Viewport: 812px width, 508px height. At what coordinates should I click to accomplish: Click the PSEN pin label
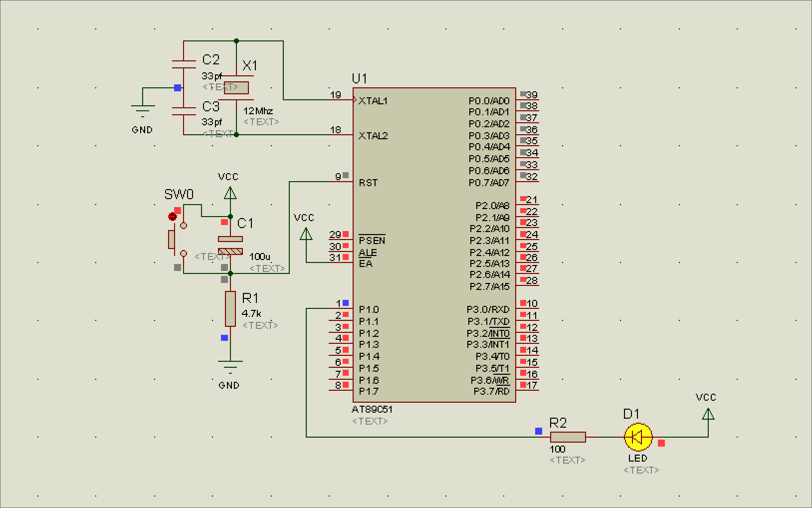(372, 241)
